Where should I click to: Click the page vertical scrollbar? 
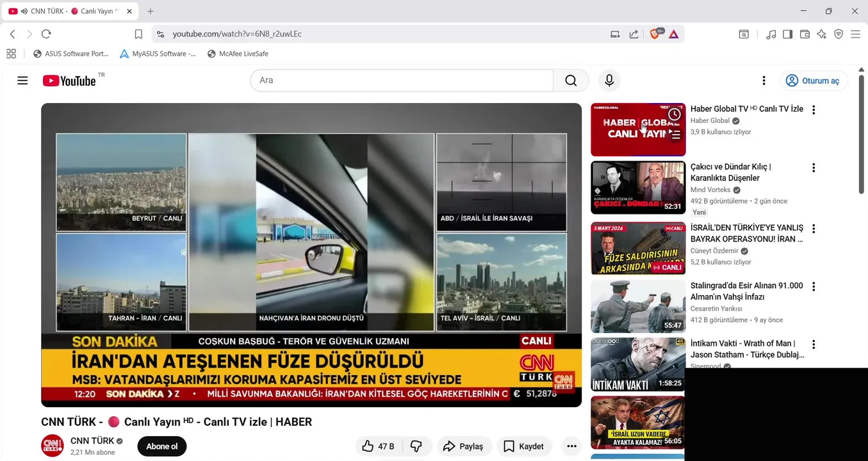[862, 134]
